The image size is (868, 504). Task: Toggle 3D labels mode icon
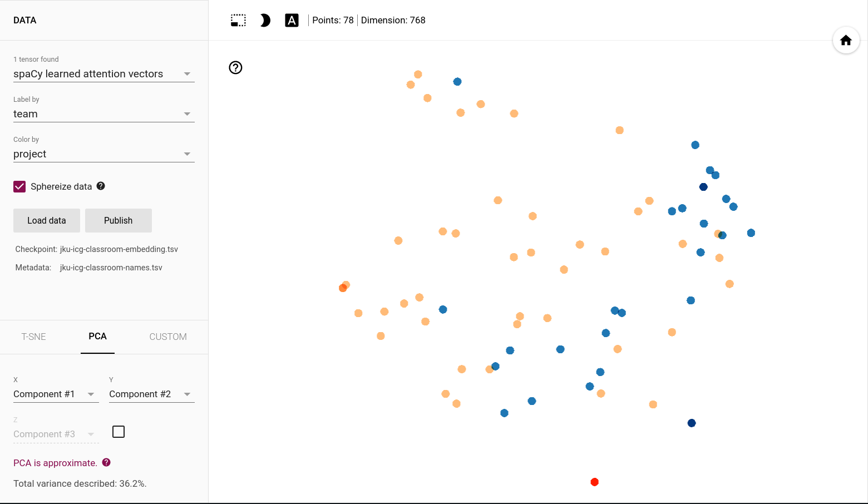[x=292, y=21]
